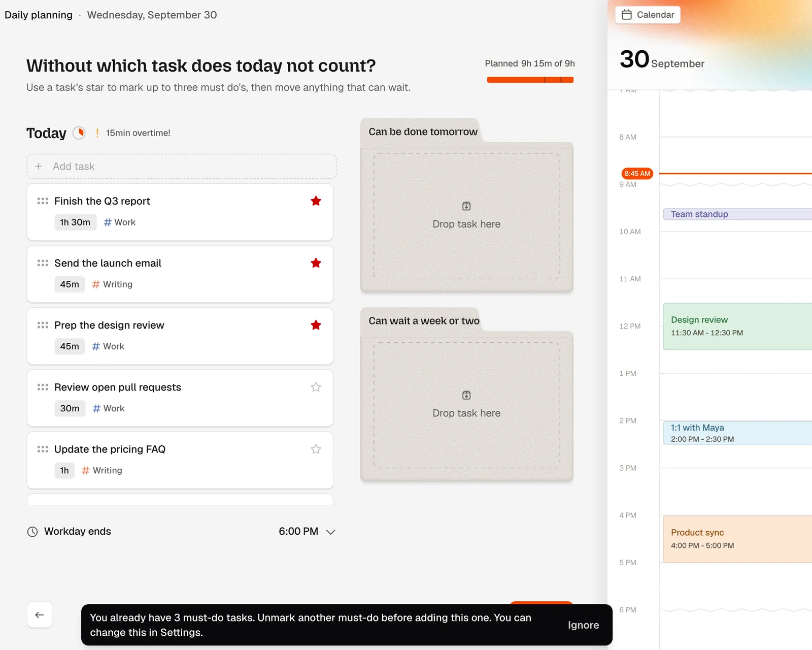The image size is (812, 650).
Task: Expand Workday ends chevron arrow
Action: tap(331, 532)
